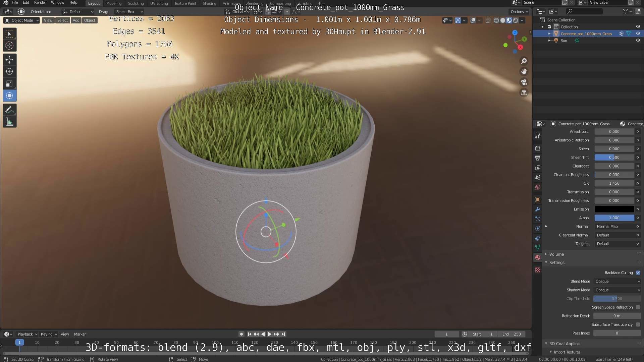Collapse the Settings panel
644x362 pixels.
[556, 262]
